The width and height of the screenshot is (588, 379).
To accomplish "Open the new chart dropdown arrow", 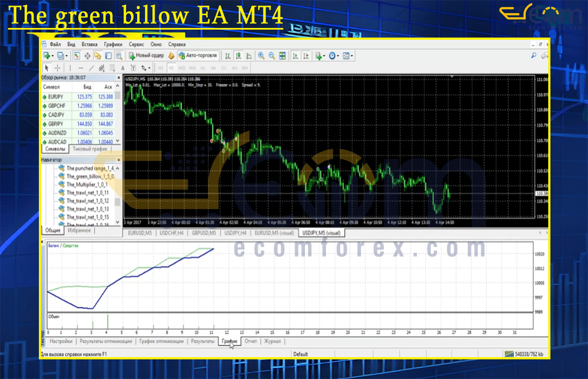I will [x=53, y=56].
